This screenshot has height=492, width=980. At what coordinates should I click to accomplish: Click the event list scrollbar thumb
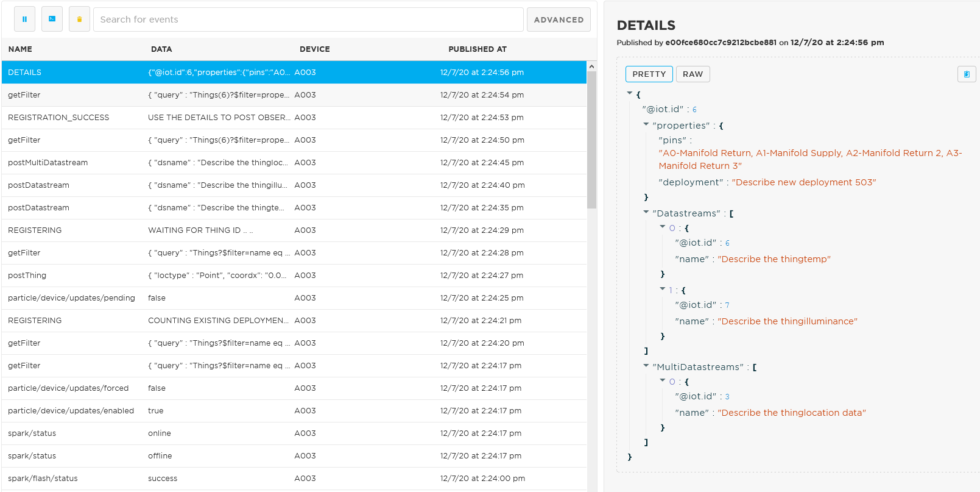(591, 140)
